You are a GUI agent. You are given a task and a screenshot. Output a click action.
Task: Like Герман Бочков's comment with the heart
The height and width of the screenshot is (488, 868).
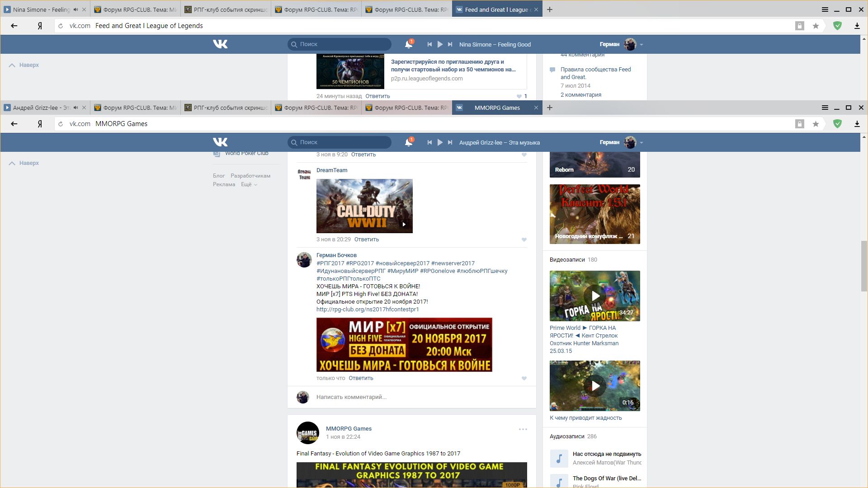(524, 379)
